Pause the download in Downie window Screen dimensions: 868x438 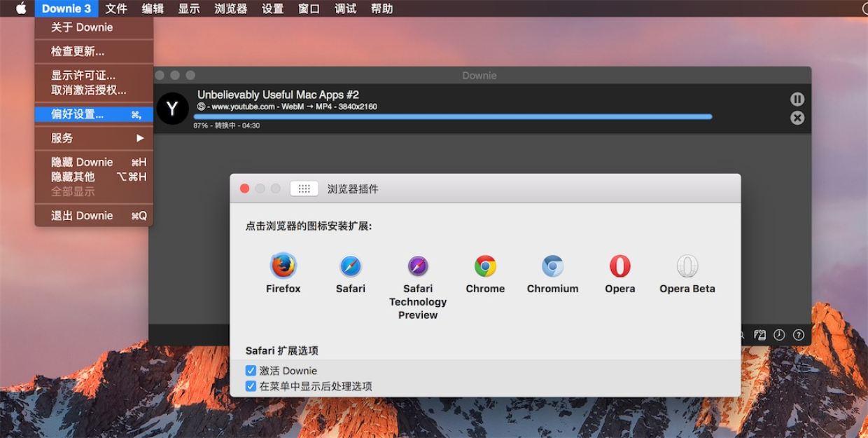797,100
